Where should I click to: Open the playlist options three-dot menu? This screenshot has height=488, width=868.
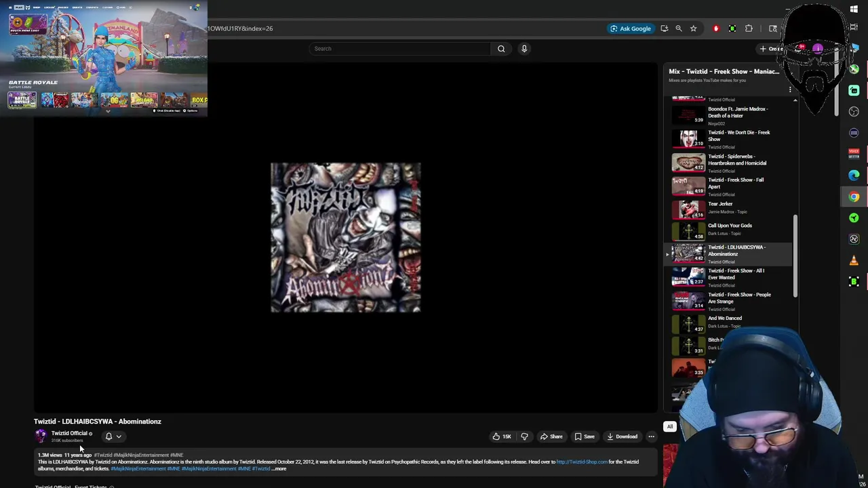790,89
